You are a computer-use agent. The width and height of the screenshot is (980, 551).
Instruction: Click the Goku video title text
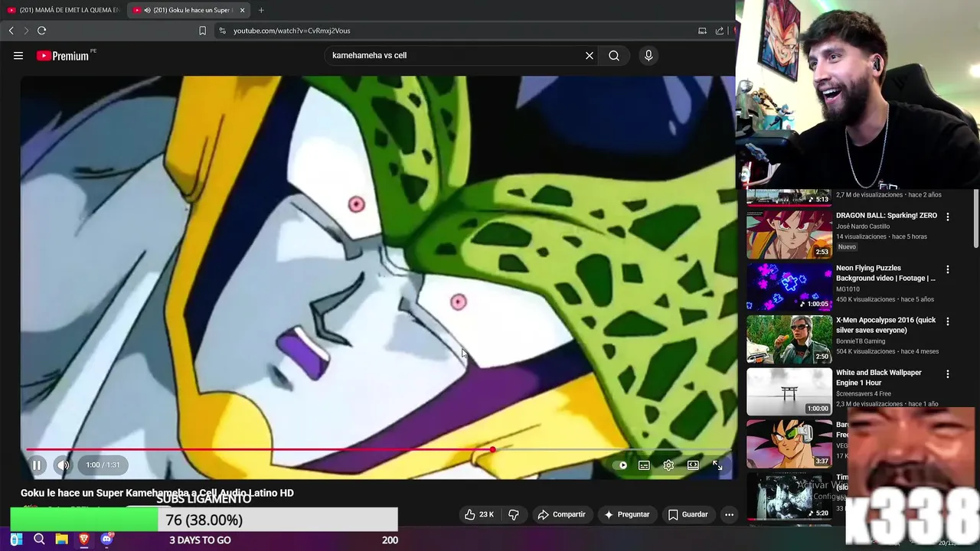coord(157,493)
